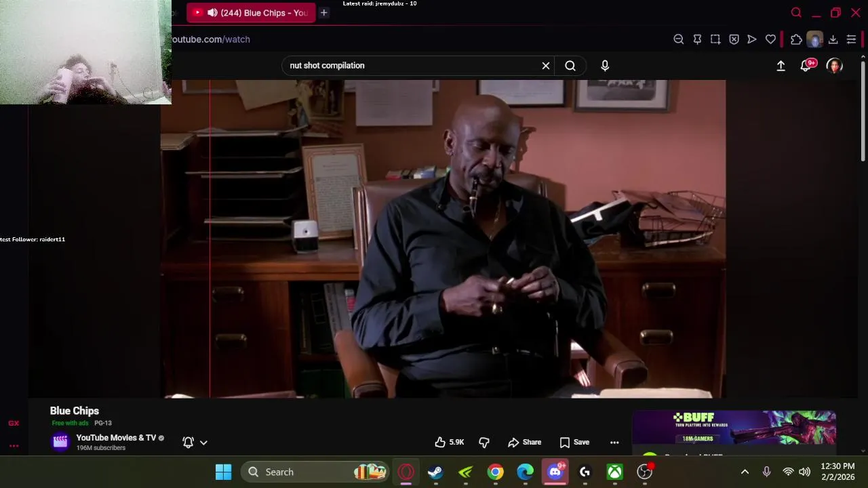Open the ad blocker shield icon

click(x=734, y=39)
